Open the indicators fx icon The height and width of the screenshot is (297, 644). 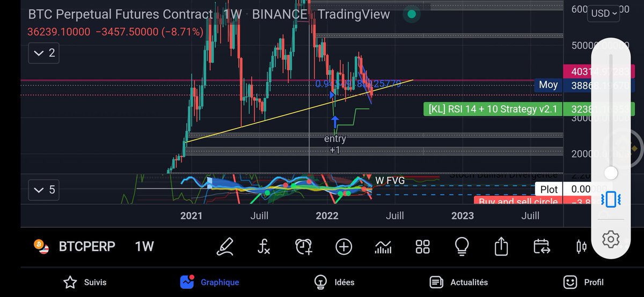pyautogui.click(x=264, y=247)
